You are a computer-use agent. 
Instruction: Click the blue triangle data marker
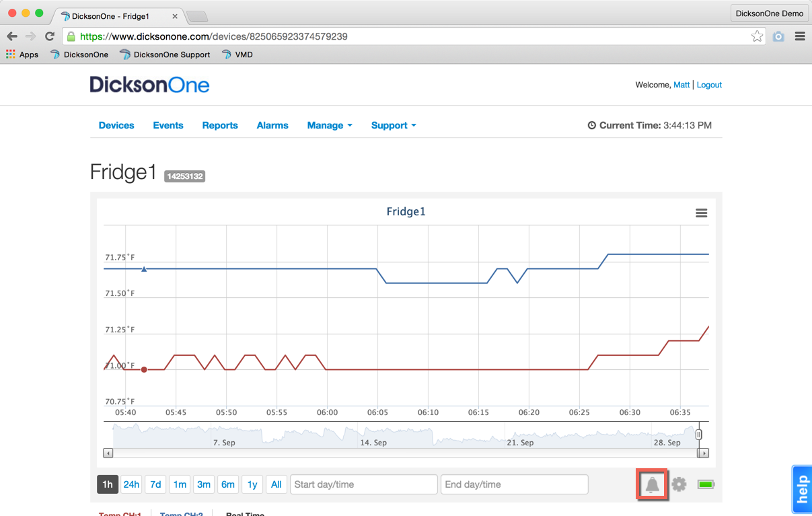click(144, 269)
